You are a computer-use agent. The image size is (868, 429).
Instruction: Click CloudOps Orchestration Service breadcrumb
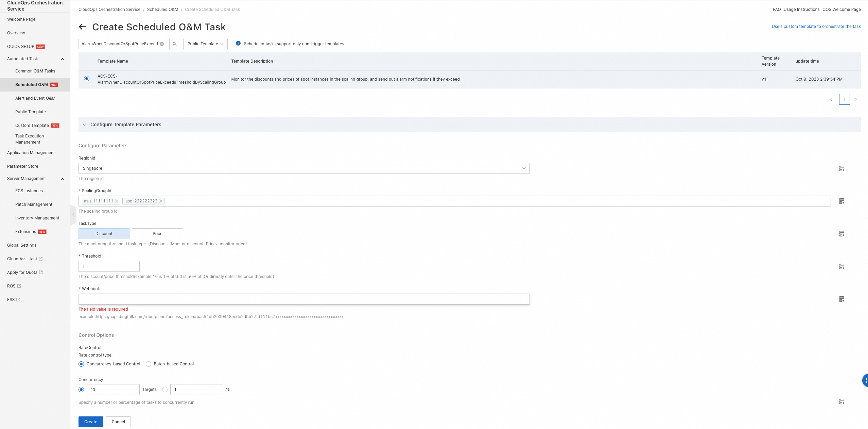109,10
